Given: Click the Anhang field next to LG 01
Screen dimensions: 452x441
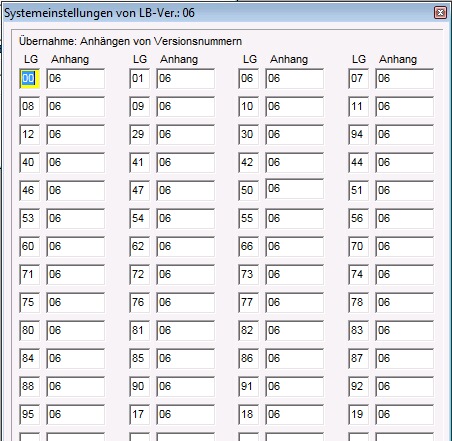Looking at the screenshot, I should [185, 79].
